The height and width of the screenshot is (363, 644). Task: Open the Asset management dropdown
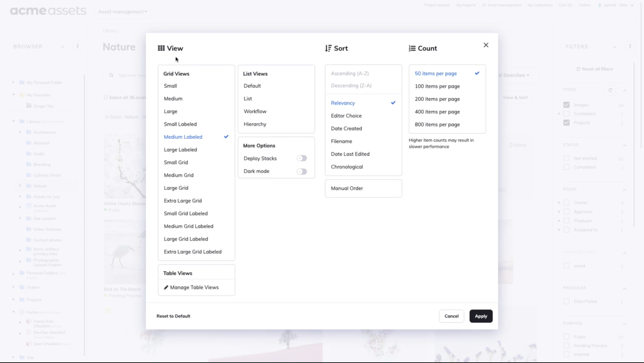pyautogui.click(x=122, y=12)
